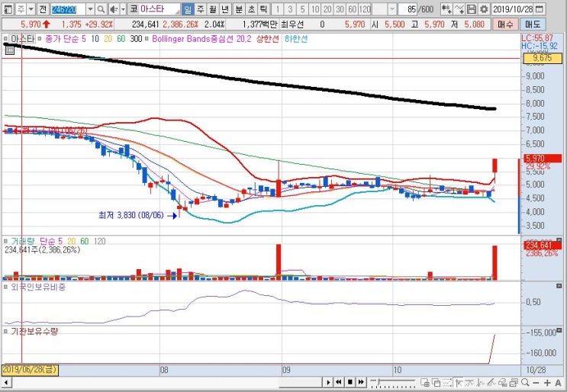Click the 초 (seconds) period button

point(251,9)
